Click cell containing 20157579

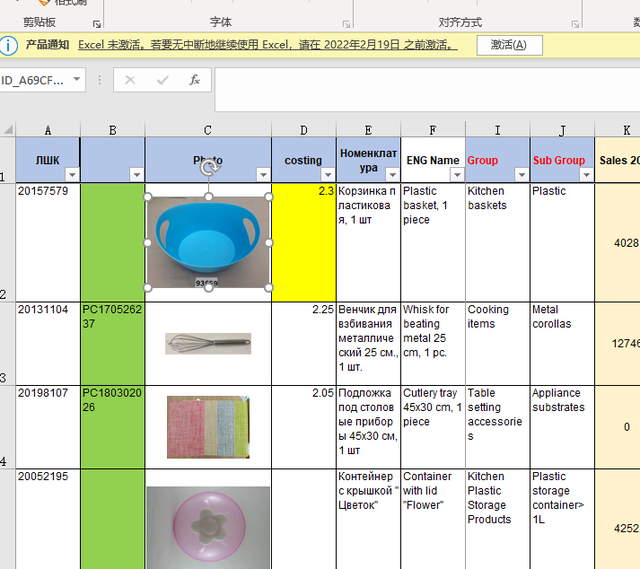coord(48,242)
